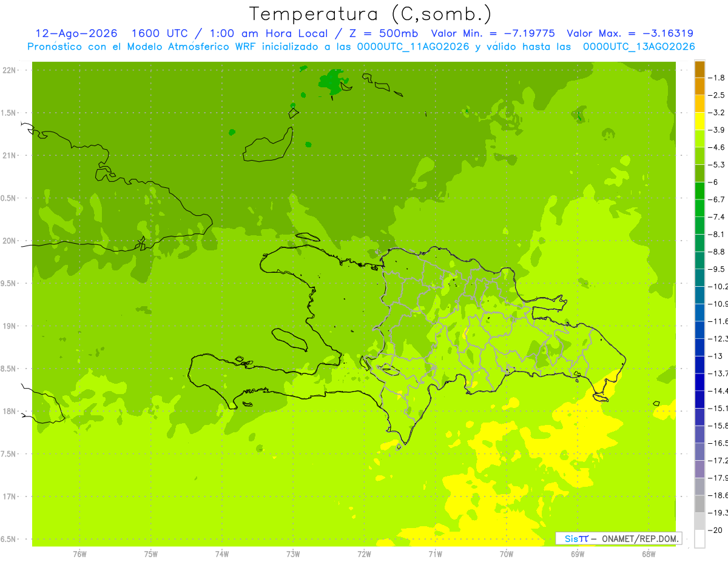Click the "22N" latitude axis label
The width and height of the screenshot is (728, 562).
point(10,70)
